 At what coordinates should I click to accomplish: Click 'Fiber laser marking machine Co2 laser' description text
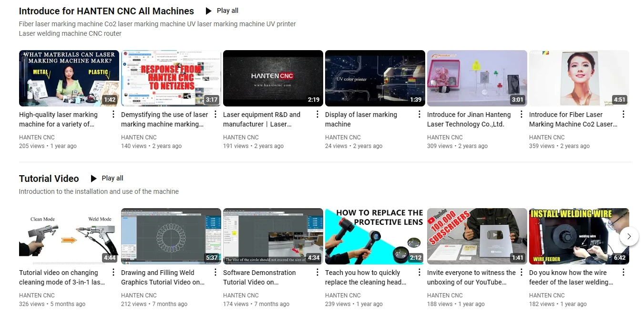coord(157,29)
